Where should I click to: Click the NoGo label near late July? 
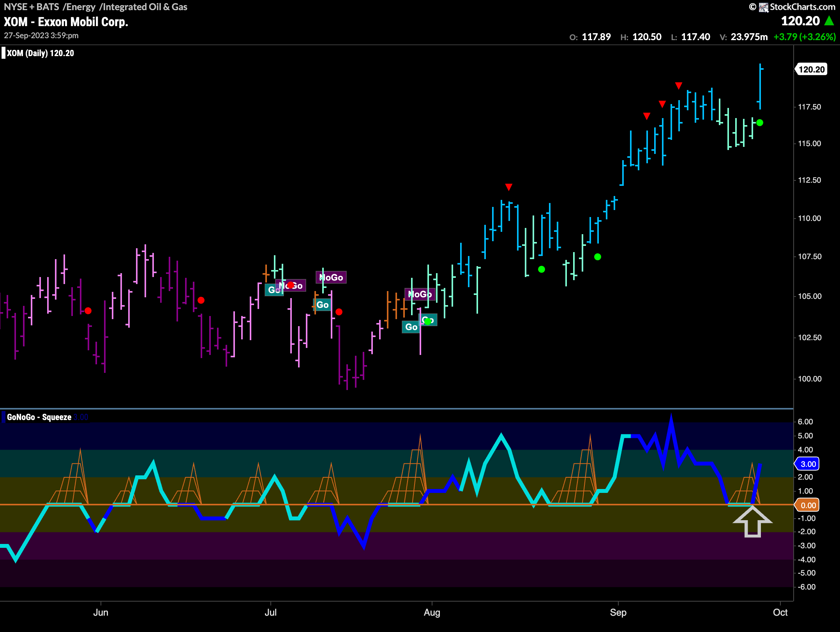(x=420, y=294)
